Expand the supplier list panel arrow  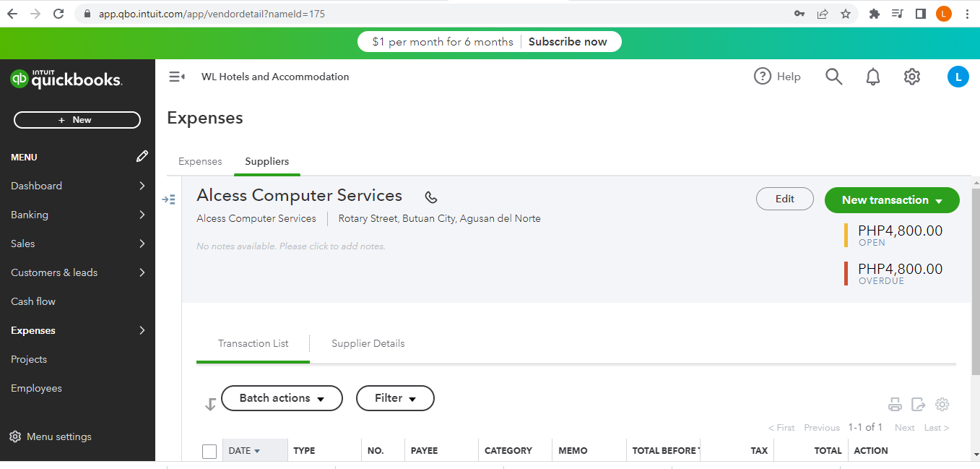(x=168, y=199)
